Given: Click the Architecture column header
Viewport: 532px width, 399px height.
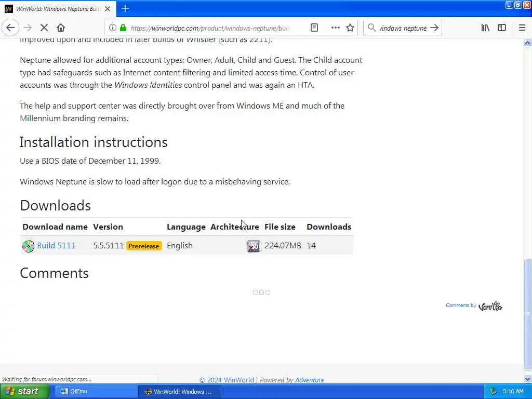Looking at the screenshot, I should (x=235, y=227).
